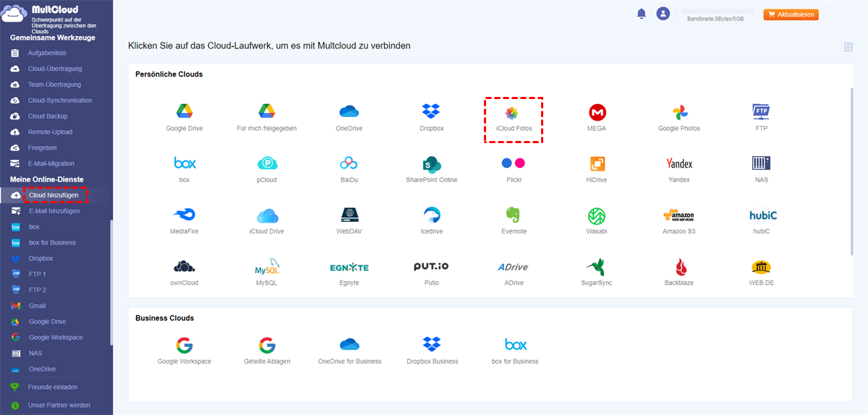Select the Backblaze flame icon
The height and width of the screenshot is (415, 868).
(679, 267)
